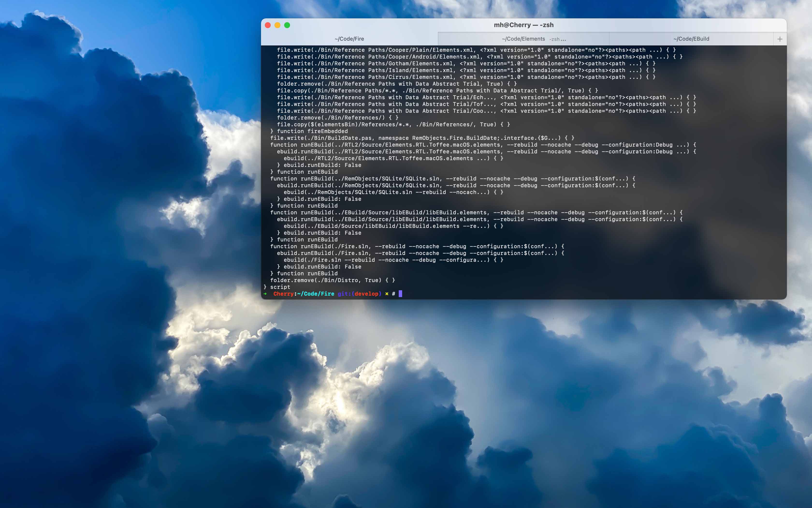Image resolution: width=812 pixels, height=508 pixels.
Task: Click the 'Abstract Trial/Ech...' file.write line
Action: pos(486,97)
